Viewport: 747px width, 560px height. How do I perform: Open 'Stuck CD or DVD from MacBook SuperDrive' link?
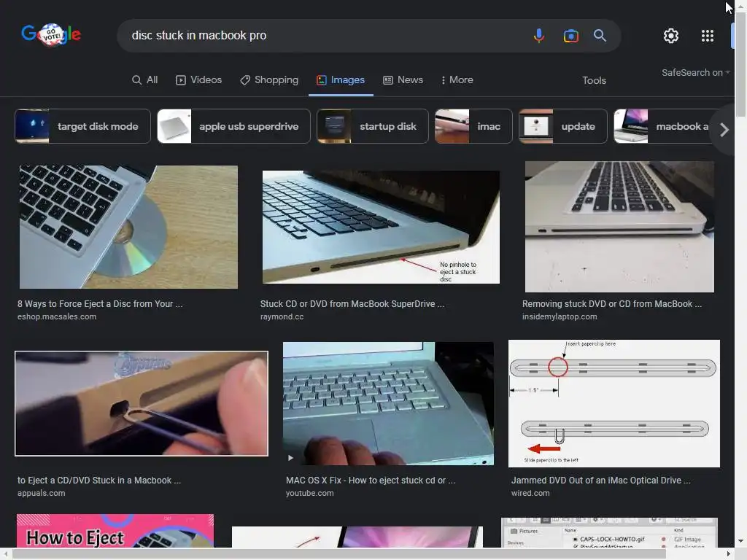coord(352,304)
